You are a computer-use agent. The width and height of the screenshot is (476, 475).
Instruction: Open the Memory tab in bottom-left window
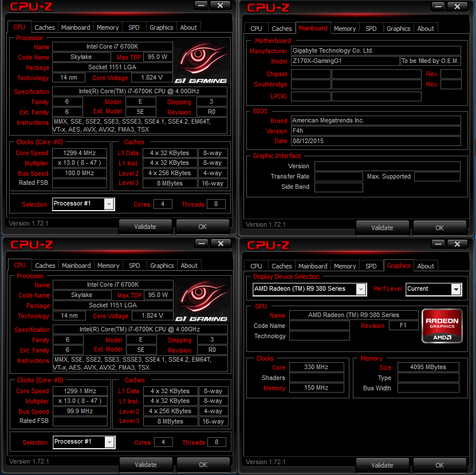108,266
